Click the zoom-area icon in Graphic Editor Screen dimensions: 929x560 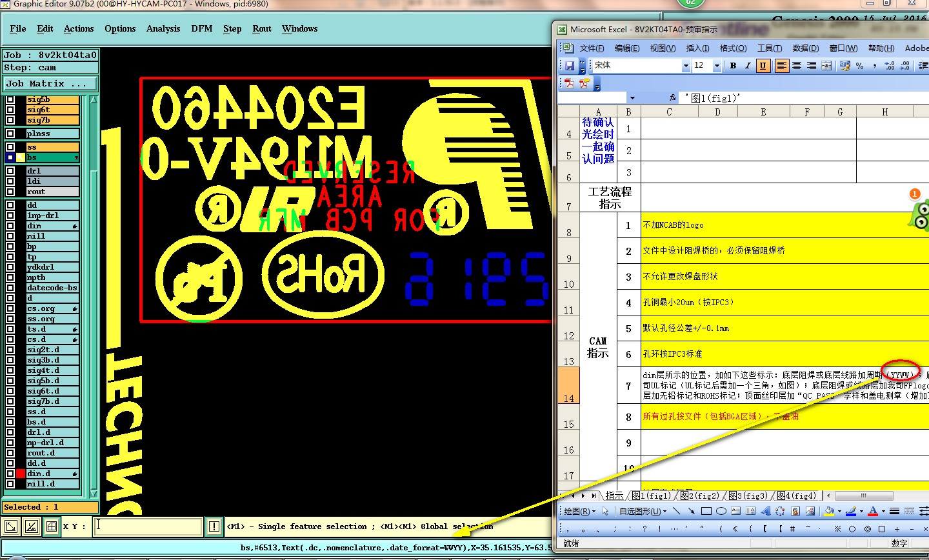pos(11,526)
